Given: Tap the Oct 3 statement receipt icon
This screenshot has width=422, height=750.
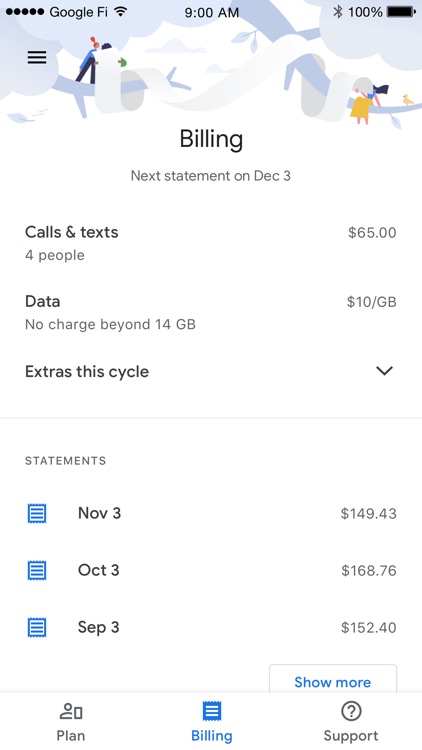Looking at the screenshot, I should click(37, 570).
